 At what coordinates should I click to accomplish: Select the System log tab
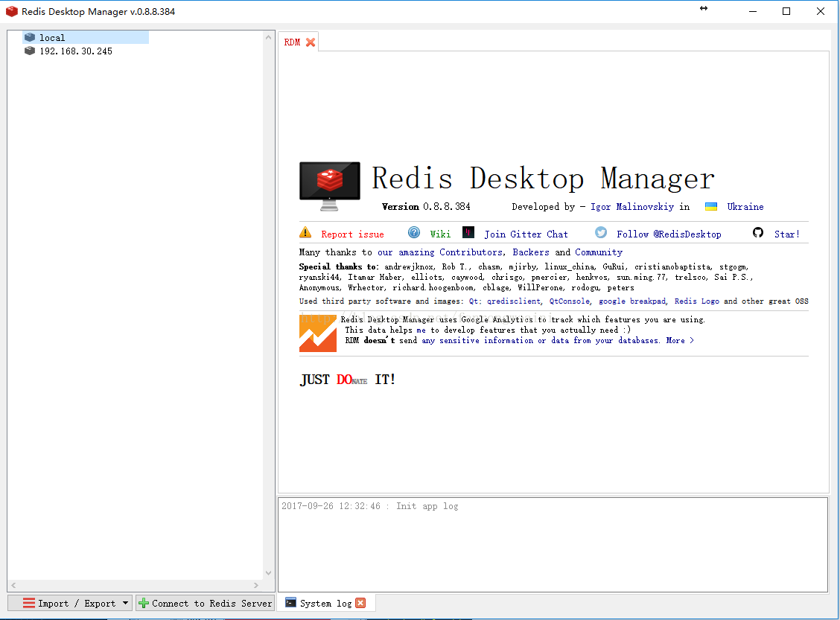pyautogui.click(x=325, y=604)
